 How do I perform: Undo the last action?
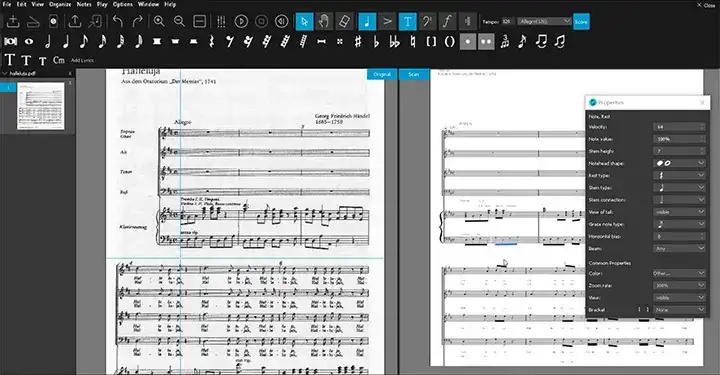coord(118,22)
